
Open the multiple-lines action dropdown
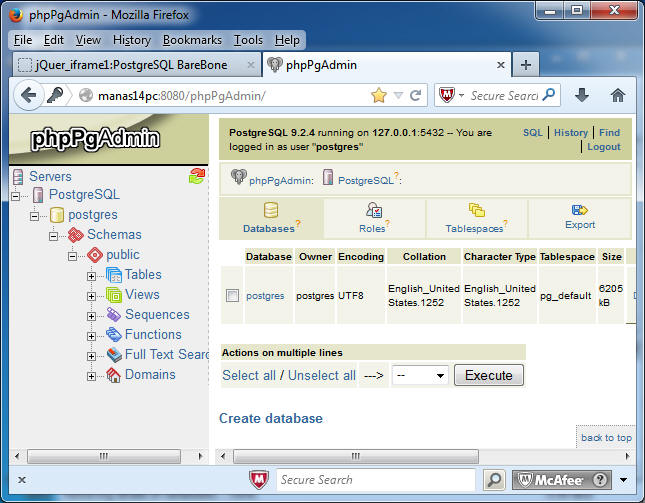click(420, 375)
